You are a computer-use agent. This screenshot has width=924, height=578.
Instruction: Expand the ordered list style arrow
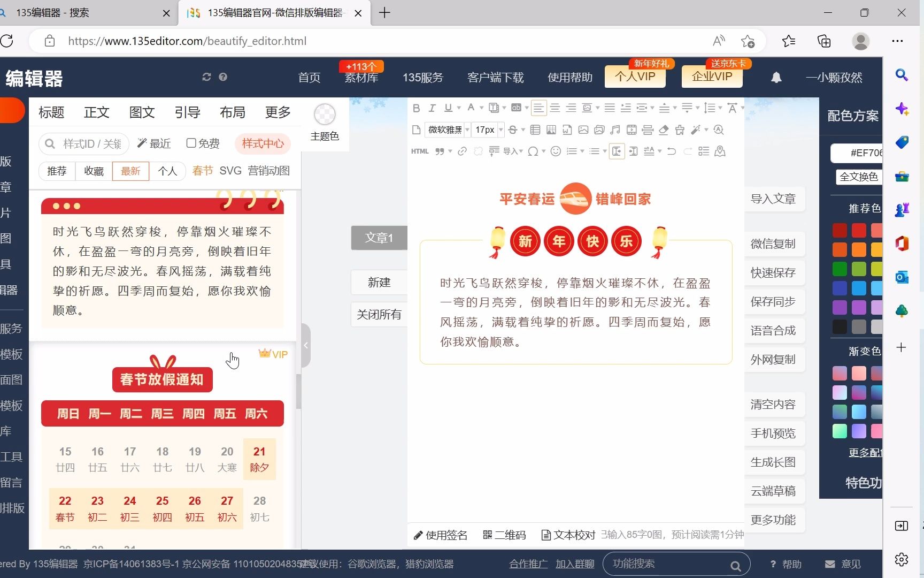[x=582, y=151]
